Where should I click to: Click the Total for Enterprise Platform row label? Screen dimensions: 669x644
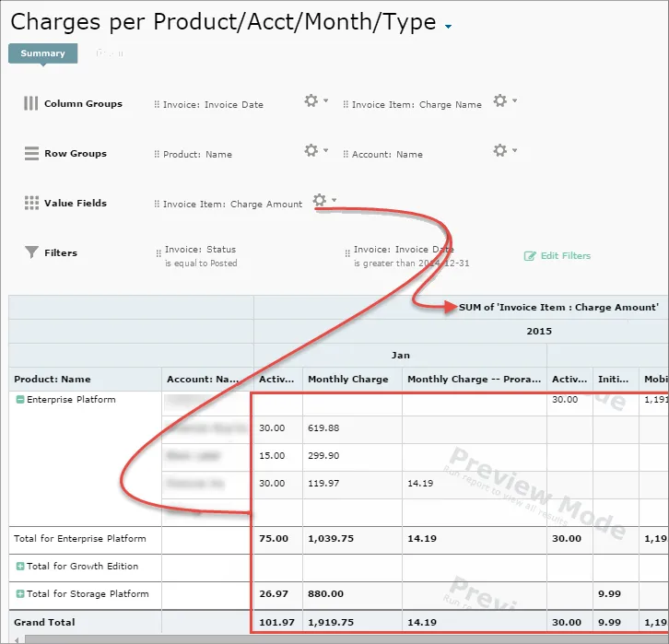(80, 539)
